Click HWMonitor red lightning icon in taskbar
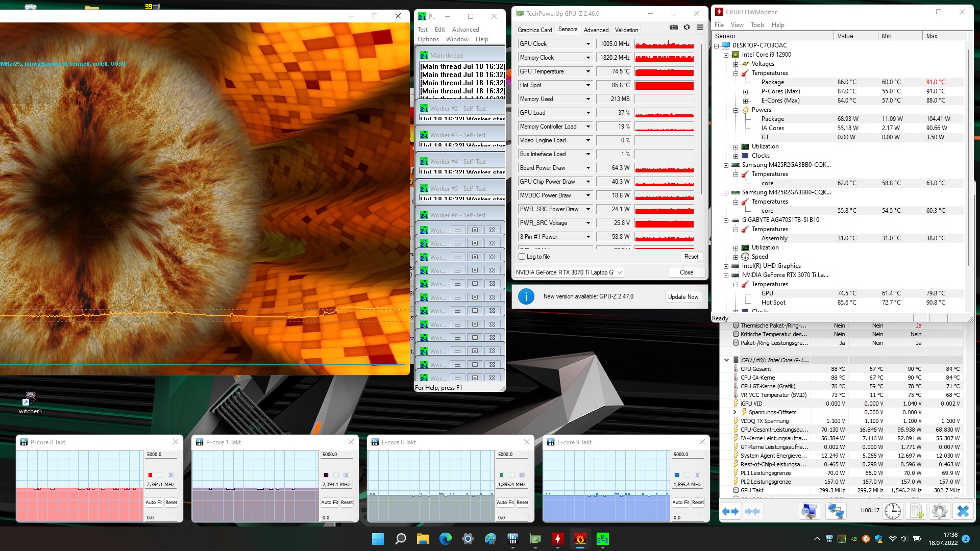This screenshot has height=551, width=980. point(557,539)
